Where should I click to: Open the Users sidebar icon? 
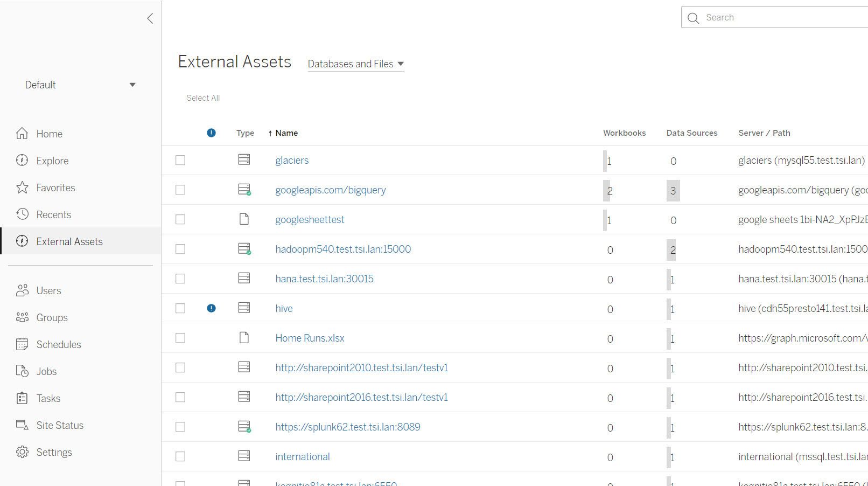[22, 290]
